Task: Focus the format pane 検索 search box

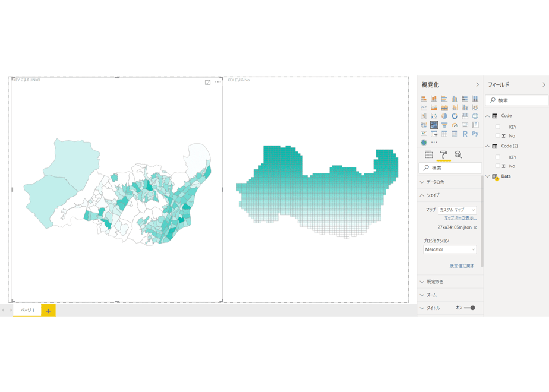Action: tap(450, 168)
